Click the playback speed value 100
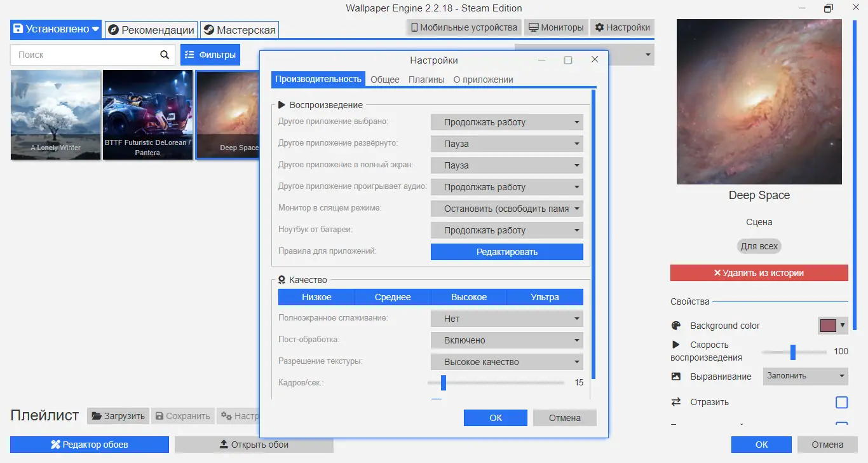Image resolution: width=868 pixels, height=463 pixels. [841, 351]
